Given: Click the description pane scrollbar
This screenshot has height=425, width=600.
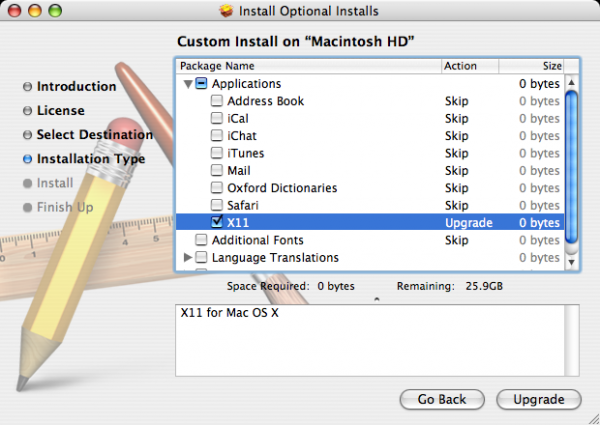Looking at the screenshot, I should point(572,340).
